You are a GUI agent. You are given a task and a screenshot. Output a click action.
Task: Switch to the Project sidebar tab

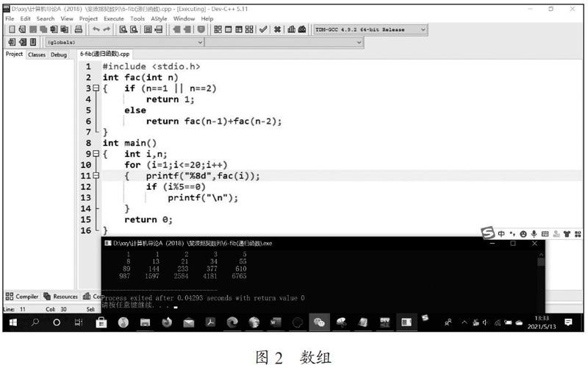(14, 54)
